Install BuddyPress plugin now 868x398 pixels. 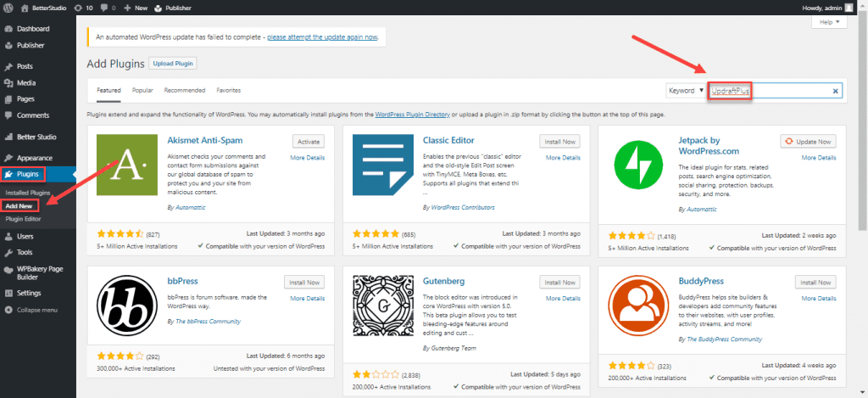pos(815,282)
